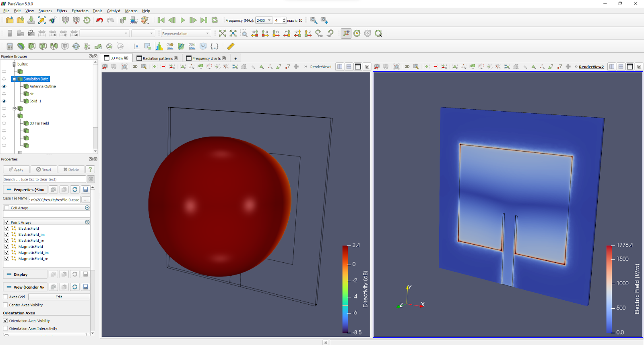Open the Representation dropdown
This screenshot has height=345, width=644.
186,33
